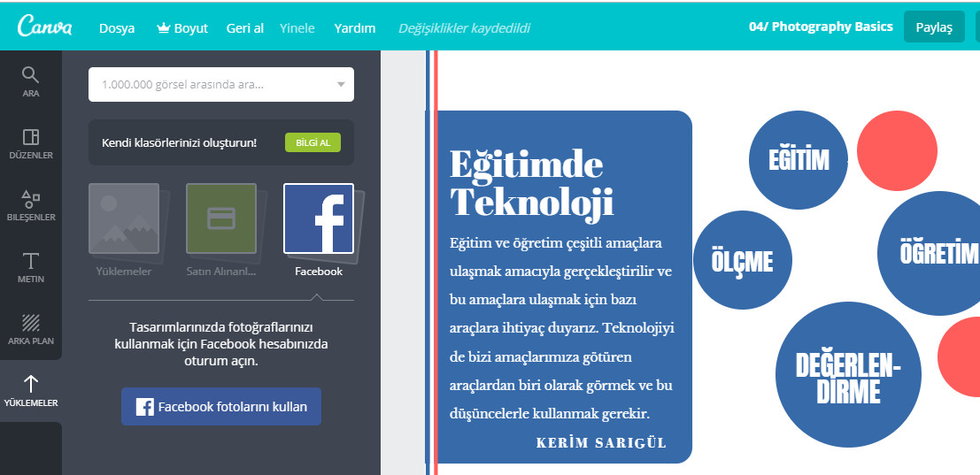The height and width of the screenshot is (475, 980).
Task: Open the Arka Plan background sidebar icon
Action: click(x=31, y=329)
